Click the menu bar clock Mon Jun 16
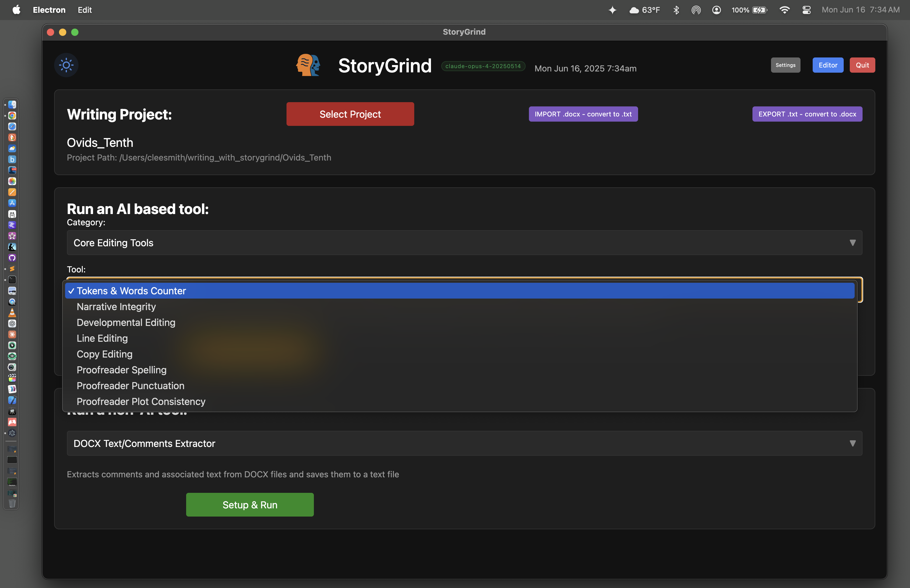910x588 pixels. 861,10
